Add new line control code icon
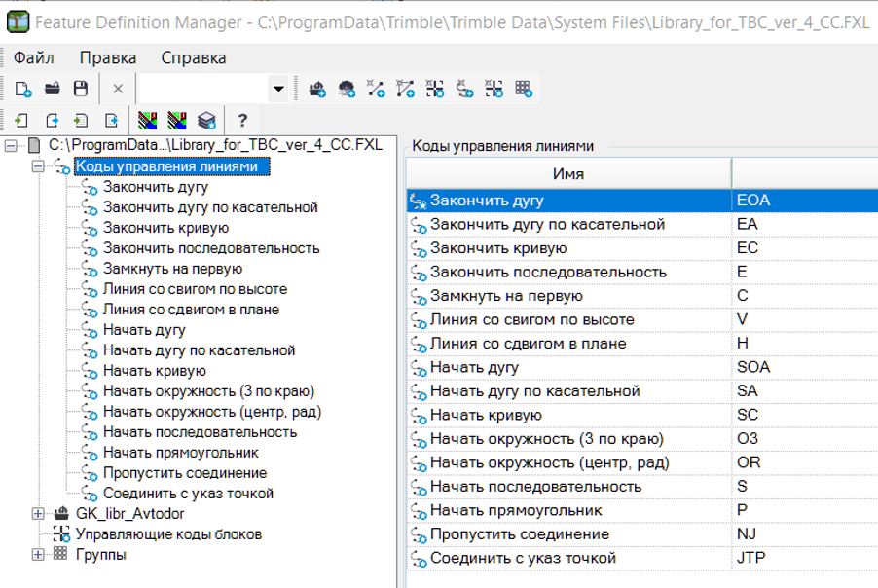The height and width of the screenshot is (588, 878). pyautogui.click(x=464, y=89)
